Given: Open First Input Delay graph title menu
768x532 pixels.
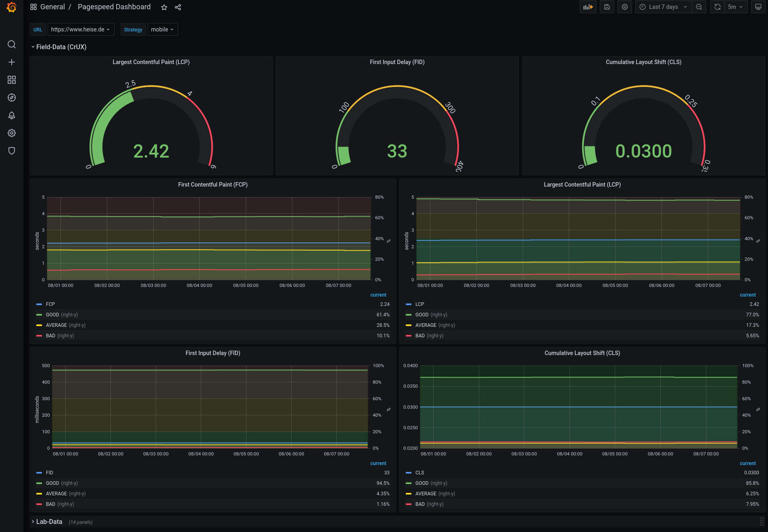Looking at the screenshot, I should (213, 353).
